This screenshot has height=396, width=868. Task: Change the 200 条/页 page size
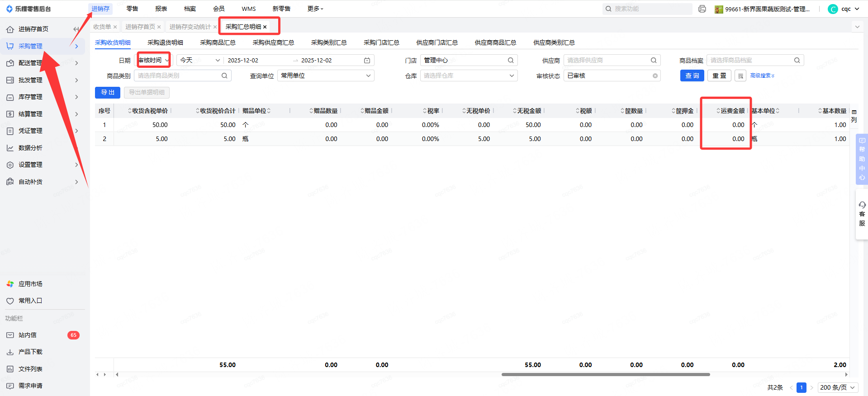pyautogui.click(x=838, y=387)
